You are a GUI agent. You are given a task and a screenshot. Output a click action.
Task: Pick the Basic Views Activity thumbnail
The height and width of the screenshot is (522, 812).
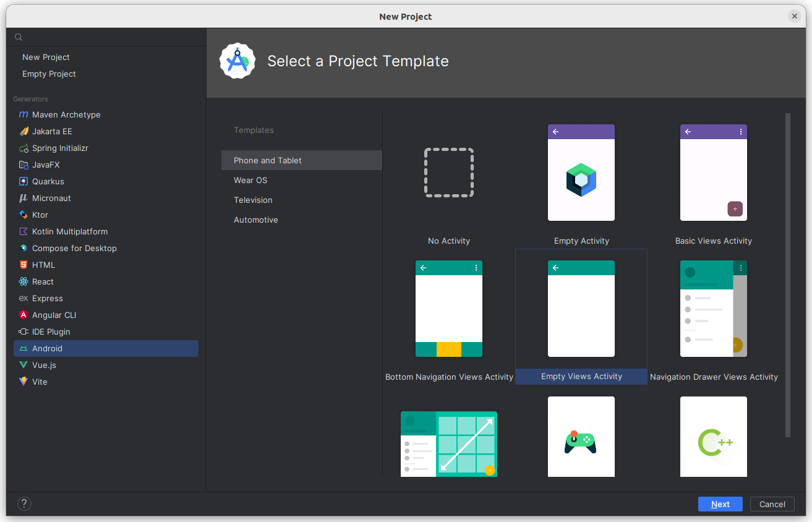point(714,173)
